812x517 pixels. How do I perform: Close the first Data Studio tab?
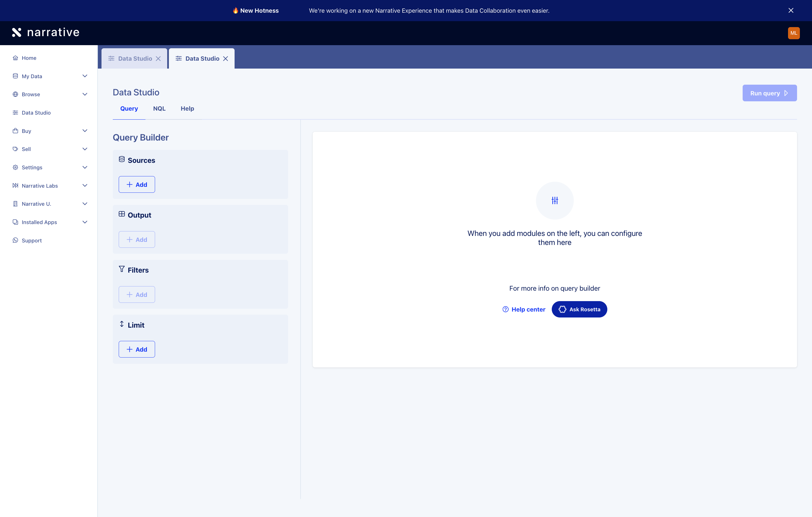pos(158,58)
